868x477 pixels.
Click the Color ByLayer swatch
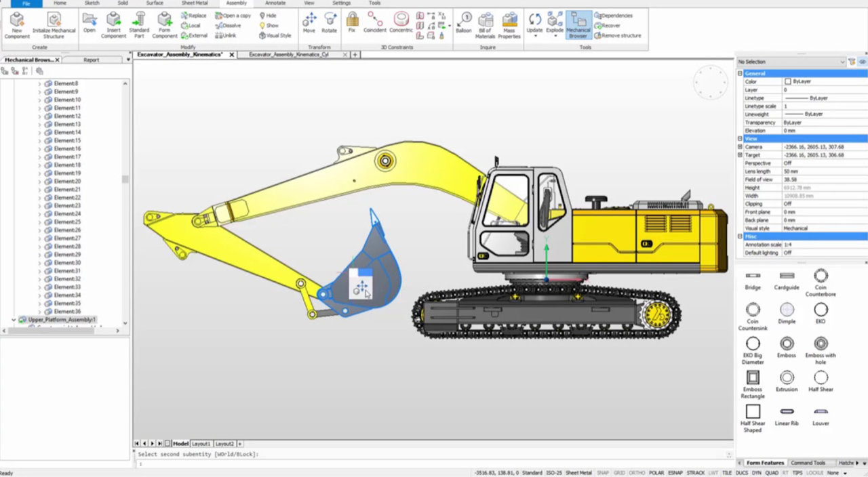(787, 81)
